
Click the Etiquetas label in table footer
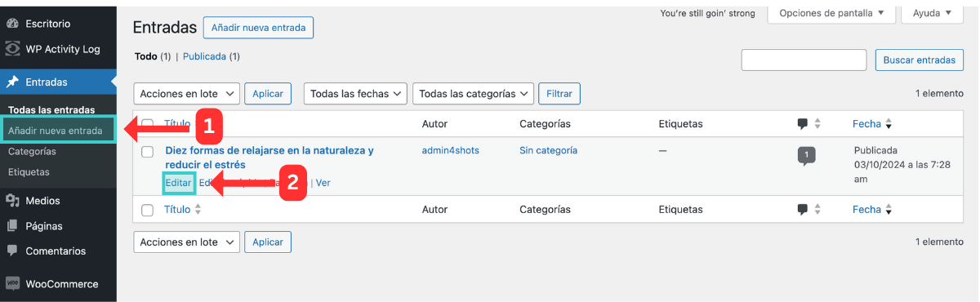click(x=680, y=210)
